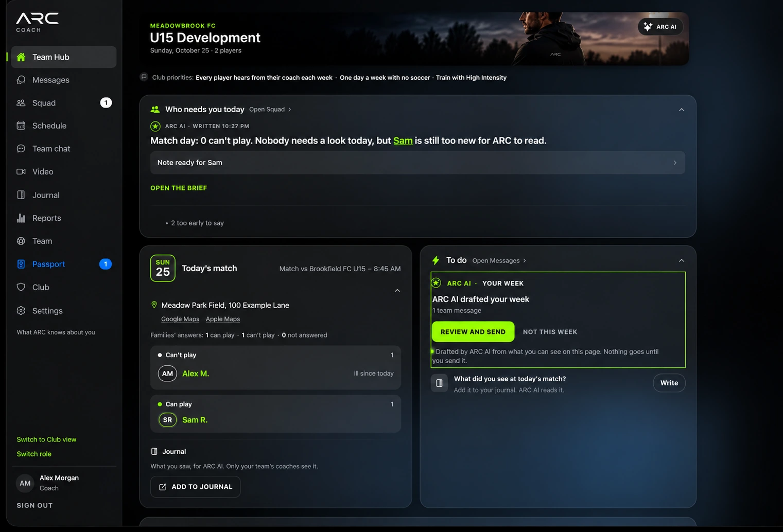This screenshot has width=783, height=532.
Task: Click the Write button
Action: coord(669,383)
